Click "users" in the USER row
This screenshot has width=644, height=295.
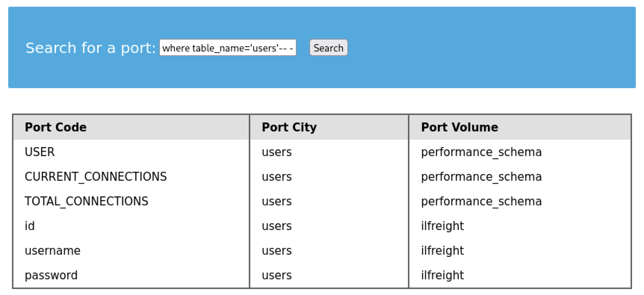(x=276, y=152)
